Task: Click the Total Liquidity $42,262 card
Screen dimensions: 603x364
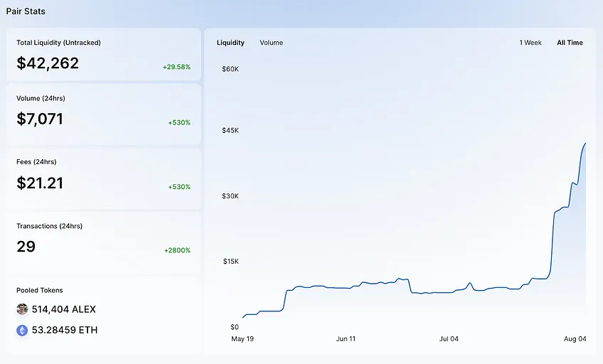Action: pos(103,54)
